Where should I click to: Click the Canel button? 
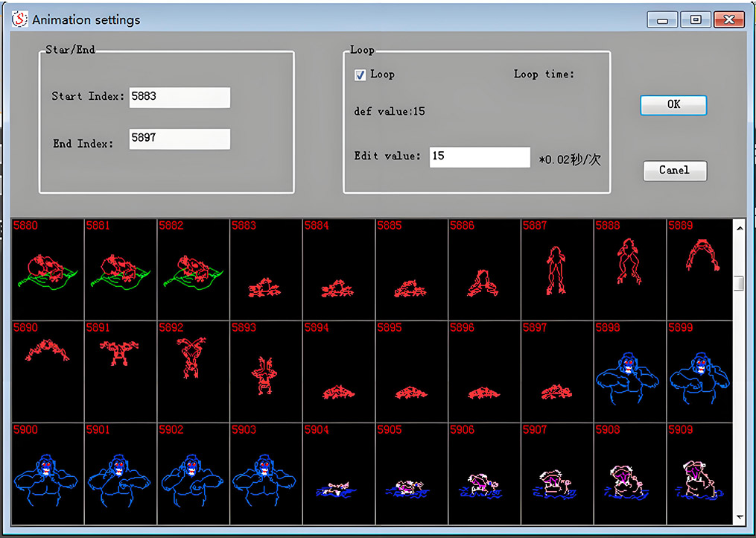tap(675, 171)
